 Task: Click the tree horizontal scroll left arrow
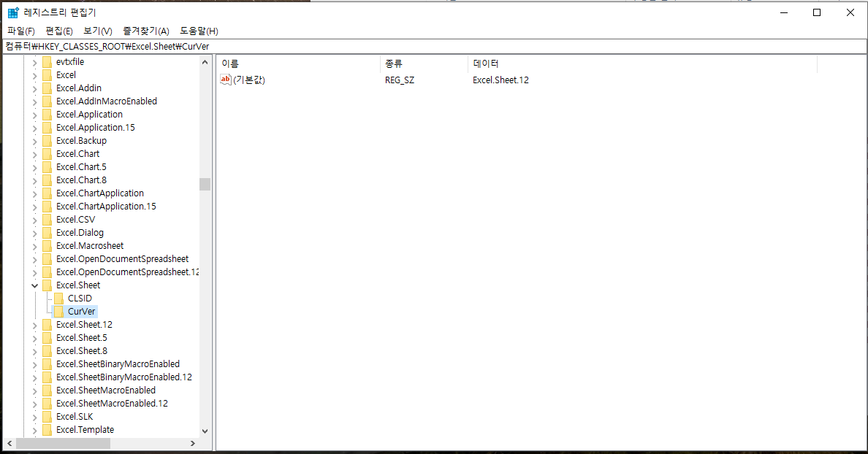click(x=9, y=444)
